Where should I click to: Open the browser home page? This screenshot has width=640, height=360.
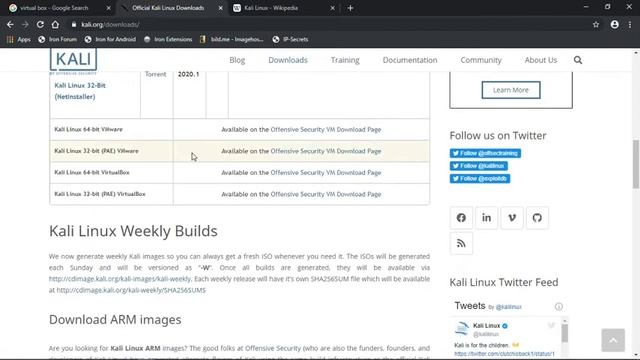pos(55,24)
